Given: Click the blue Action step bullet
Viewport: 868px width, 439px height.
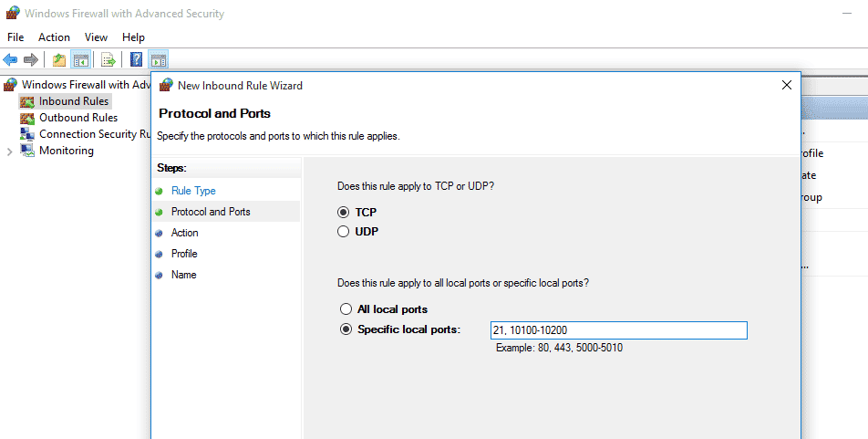Looking at the screenshot, I should 159,234.
